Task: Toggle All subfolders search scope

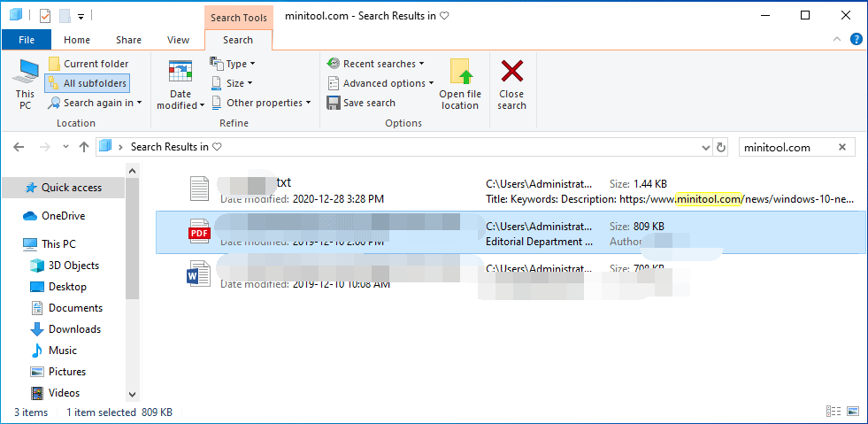Action: click(x=88, y=83)
